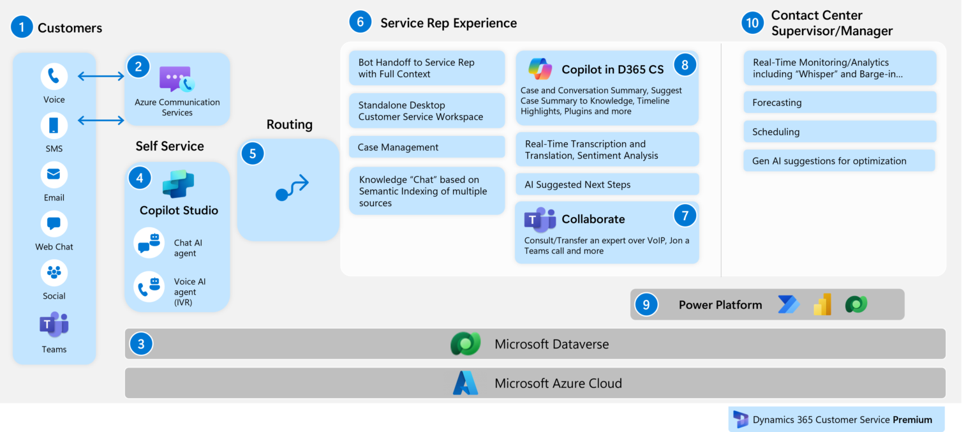The width and height of the screenshot is (980, 432).
Task: Select the Case Management box
Action: click(x=426, y=147)
